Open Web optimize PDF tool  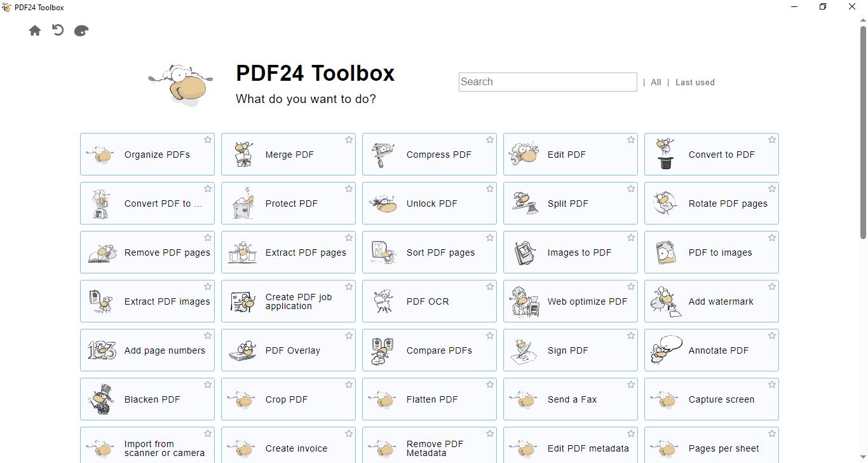[571, 301]
